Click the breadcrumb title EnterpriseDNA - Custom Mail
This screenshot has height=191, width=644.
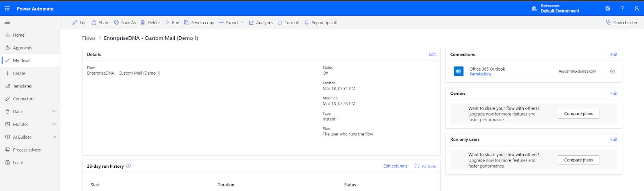coord(151,38)
